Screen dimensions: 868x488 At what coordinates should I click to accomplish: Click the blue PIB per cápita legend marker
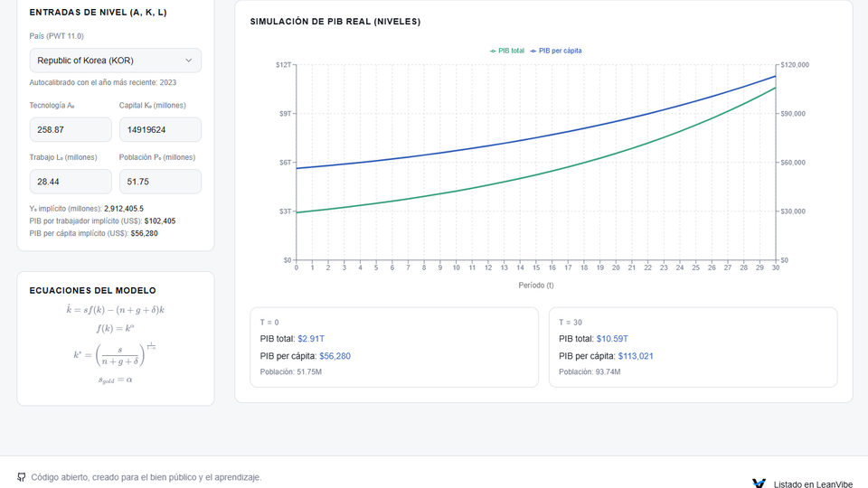[533, 51]
